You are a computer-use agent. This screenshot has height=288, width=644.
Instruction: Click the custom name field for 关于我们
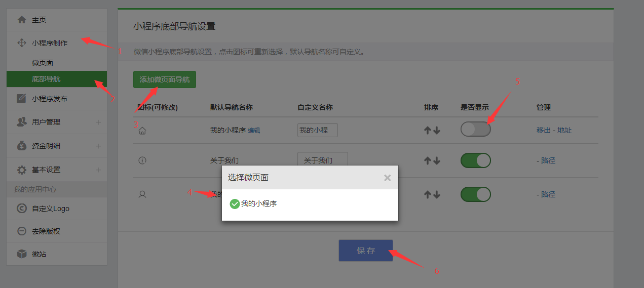[x=322, y=160]
